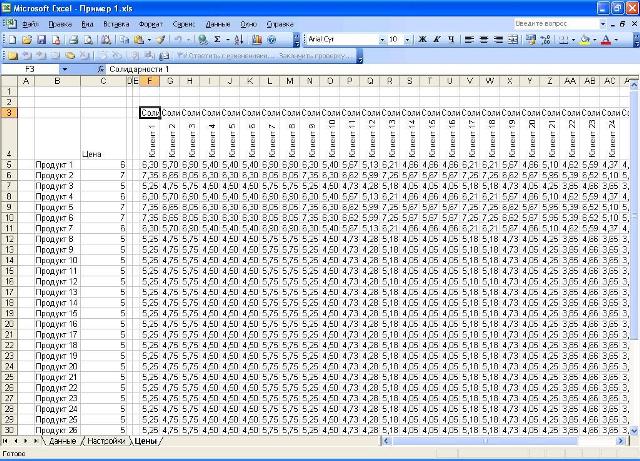The width and height of the screenshot is (640, 461).
Task: Toggle align left
Action: [x=469, y=40]
